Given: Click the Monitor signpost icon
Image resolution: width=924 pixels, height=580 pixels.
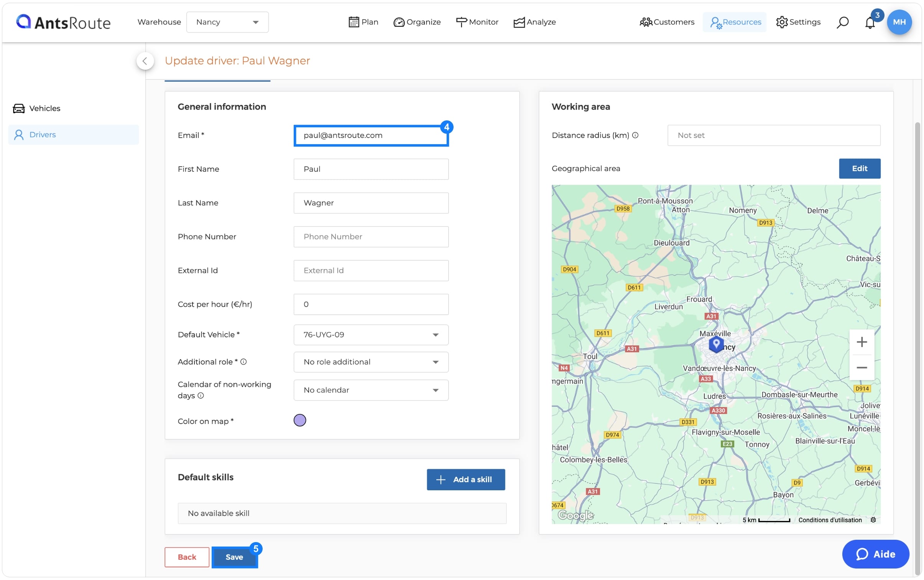Looking at the screenshot, I should (461, 22).
